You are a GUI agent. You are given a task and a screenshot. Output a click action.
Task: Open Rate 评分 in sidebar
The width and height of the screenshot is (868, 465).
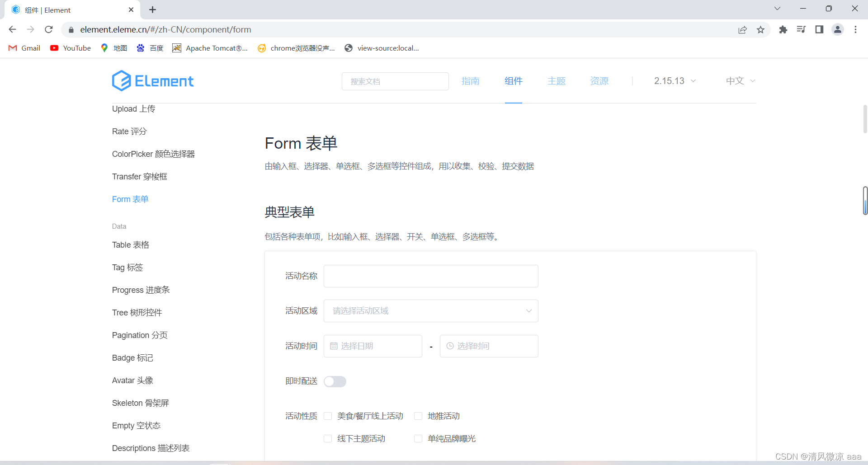pyautogui.click(x=129, y=132)
